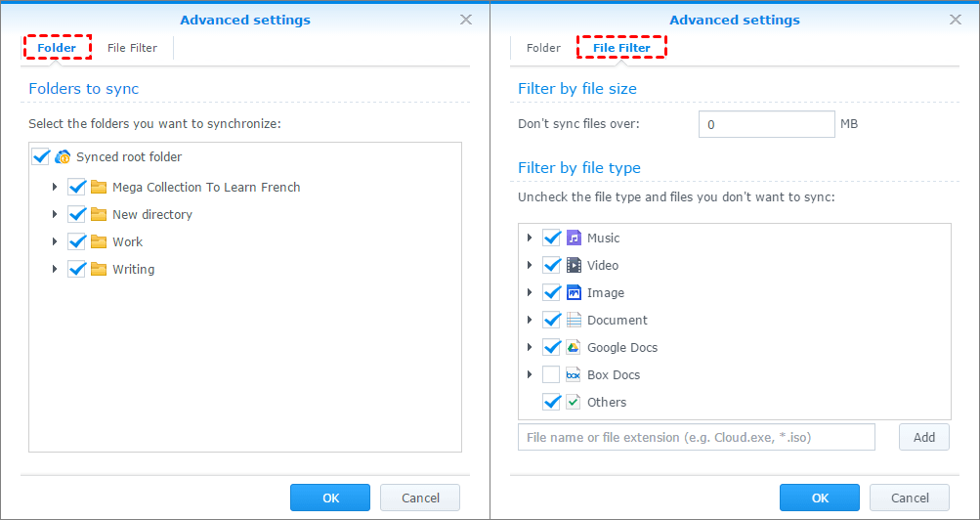Expand the Video file type list
The height and width of the screenshot is (520, 980).
[530, 265]
